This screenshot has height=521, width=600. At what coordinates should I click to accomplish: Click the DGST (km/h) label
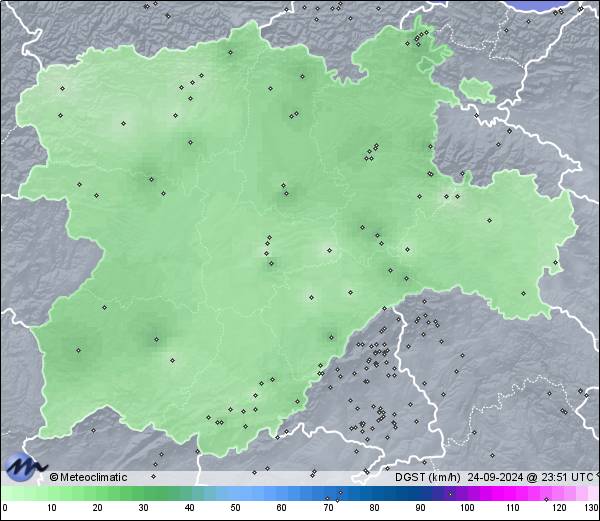428,477
